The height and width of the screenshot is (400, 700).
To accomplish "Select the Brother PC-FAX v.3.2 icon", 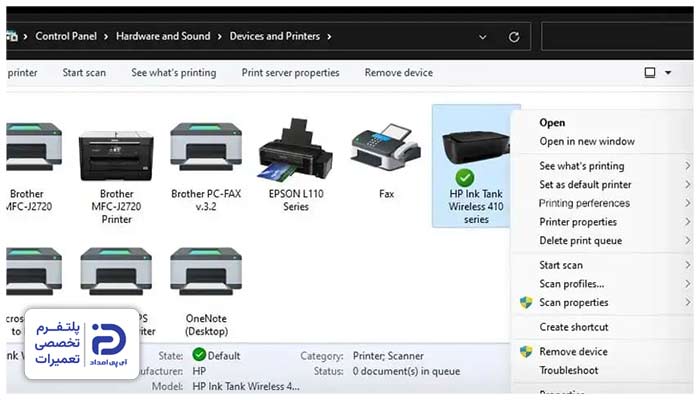I will tap(206, 147).
